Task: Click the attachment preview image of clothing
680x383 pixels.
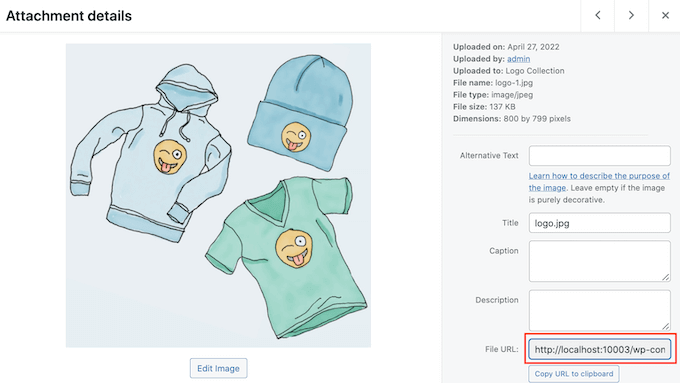Action: pos(218,195)
